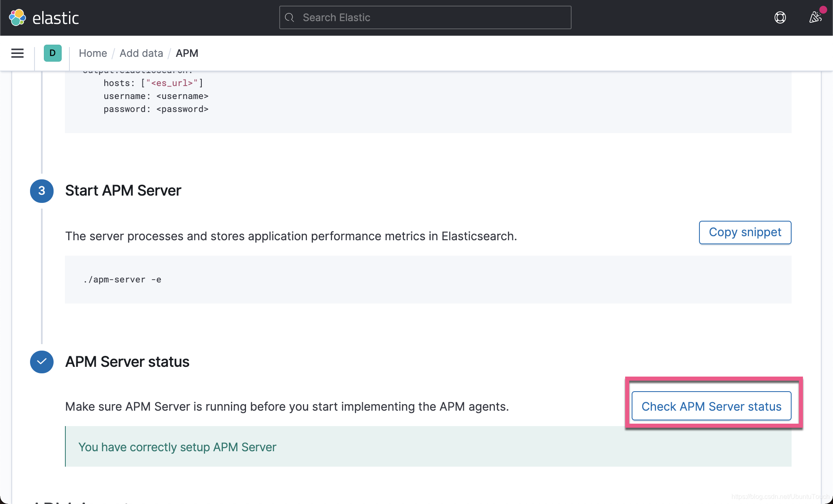The width and height of the screenshot is (833, 504).
Task: Click the search magnifier icon
Action: [x=289, y=17]
